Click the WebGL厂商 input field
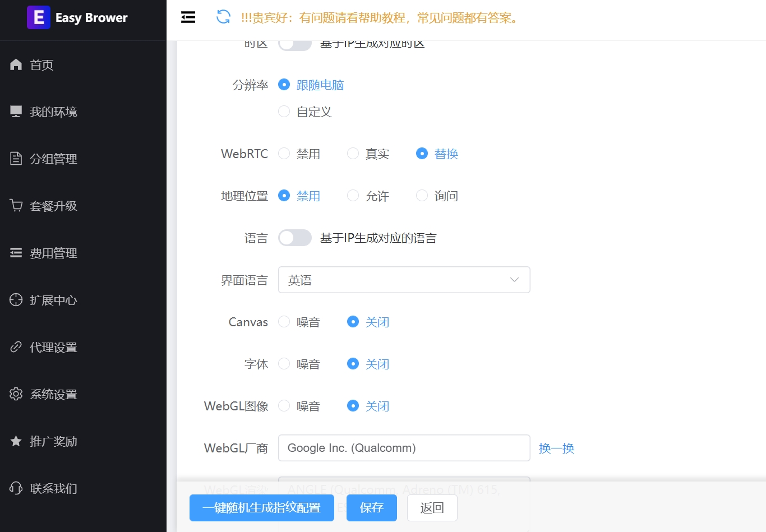 (x=404, y=448)
